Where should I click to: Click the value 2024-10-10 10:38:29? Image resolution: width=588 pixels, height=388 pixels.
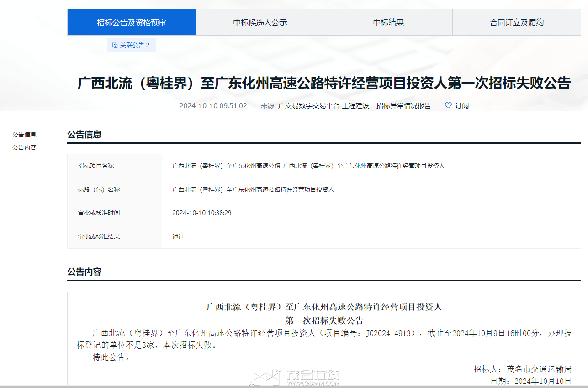pyautogui.click(x=201, y=213)
